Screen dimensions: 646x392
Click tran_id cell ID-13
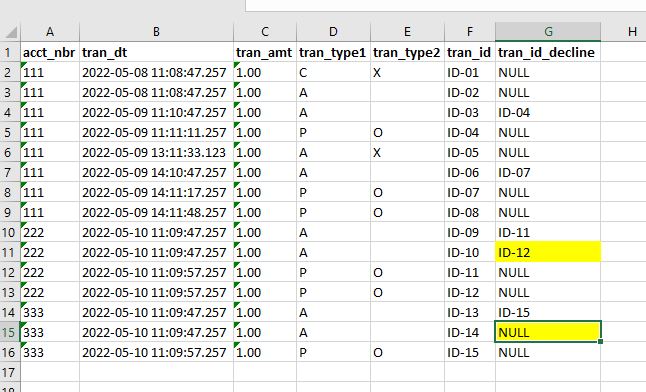470,312
